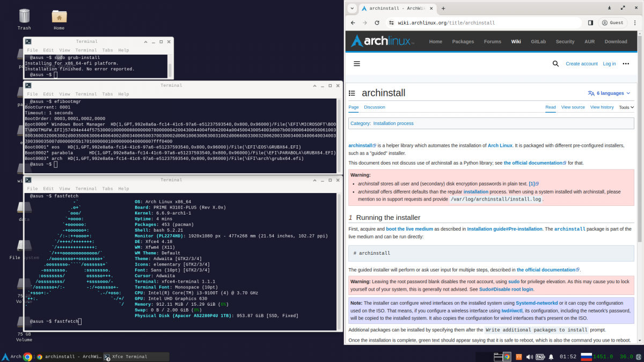
Task: Click browser forward arrow button
Action: click(365, 23)
